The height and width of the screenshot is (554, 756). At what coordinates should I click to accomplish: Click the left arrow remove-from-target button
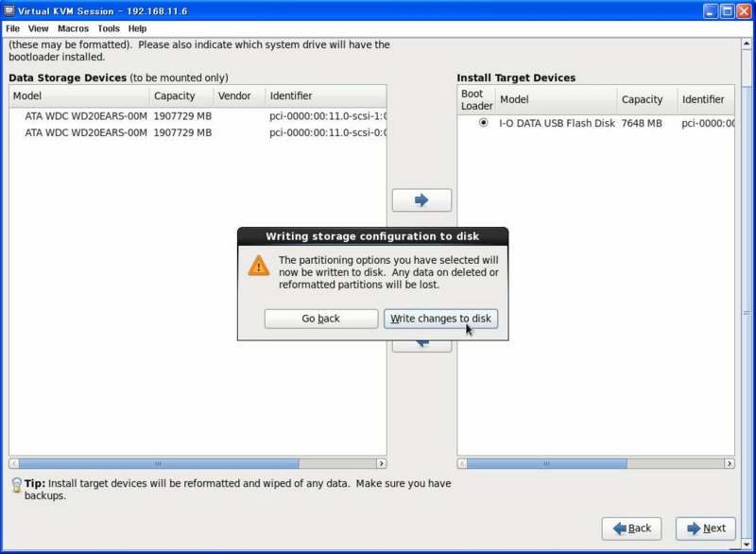click(x=421, y=346)
